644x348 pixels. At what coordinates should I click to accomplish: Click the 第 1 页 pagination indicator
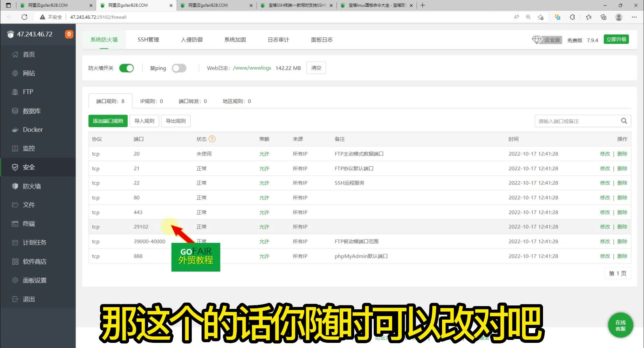[618, 274]
